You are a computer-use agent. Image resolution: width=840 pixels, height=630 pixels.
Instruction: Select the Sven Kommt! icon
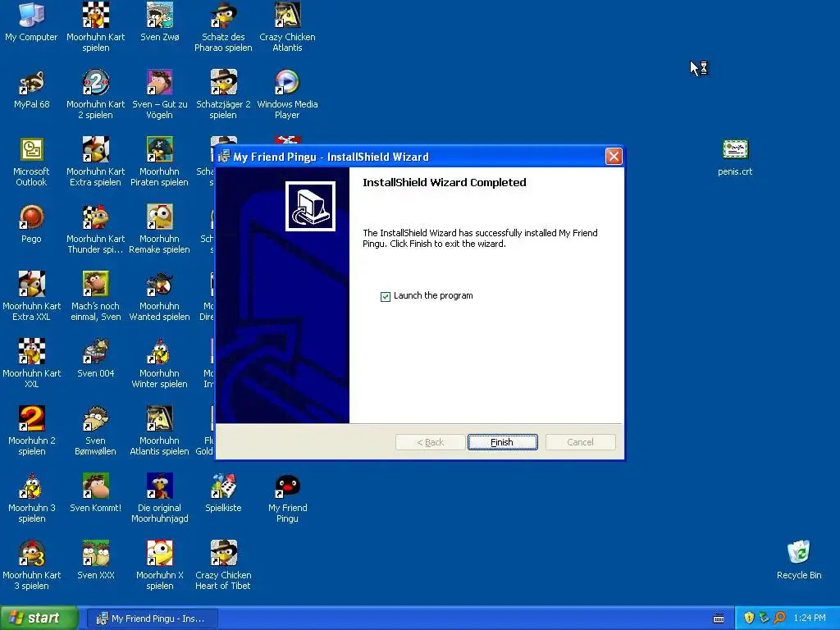click(95, 492)
